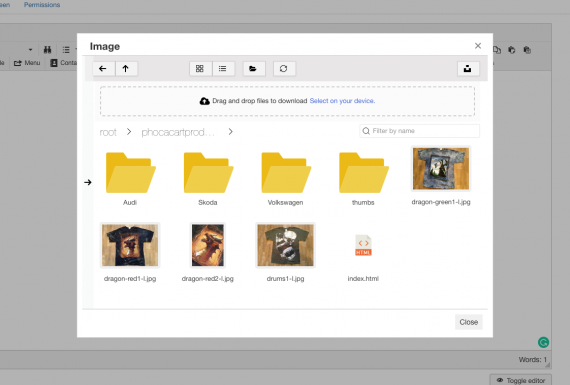This screenshot has height=385, width=570.
Task: Click the dragon-green1-l.jpg file name
Action: 441,202
